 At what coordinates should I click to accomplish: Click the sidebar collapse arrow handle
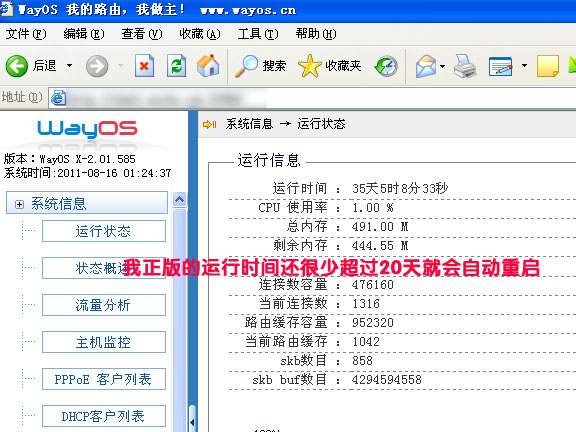coord(192,422)
